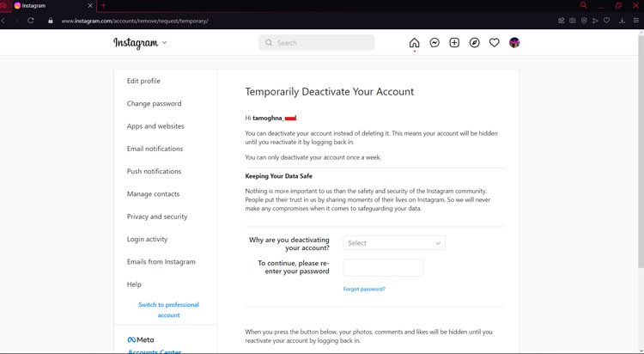Open browser downloads icon

coord(623,21)
